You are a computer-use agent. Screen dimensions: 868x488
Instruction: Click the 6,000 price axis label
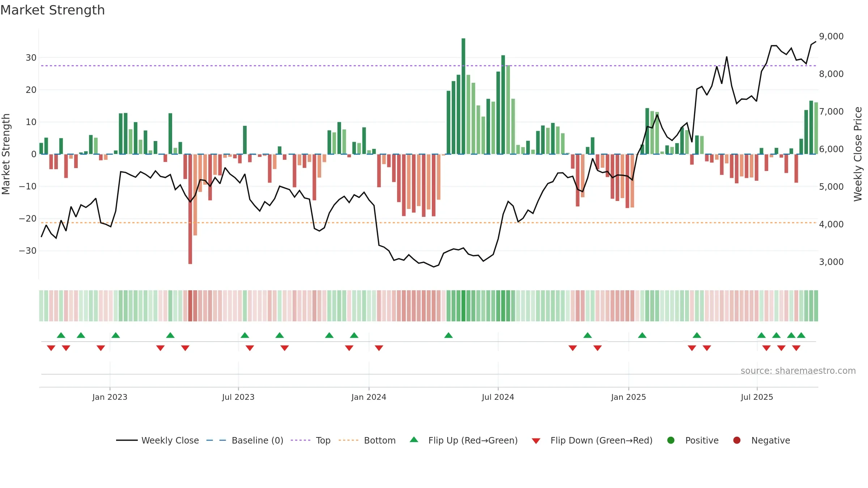(x=831, y=149)
